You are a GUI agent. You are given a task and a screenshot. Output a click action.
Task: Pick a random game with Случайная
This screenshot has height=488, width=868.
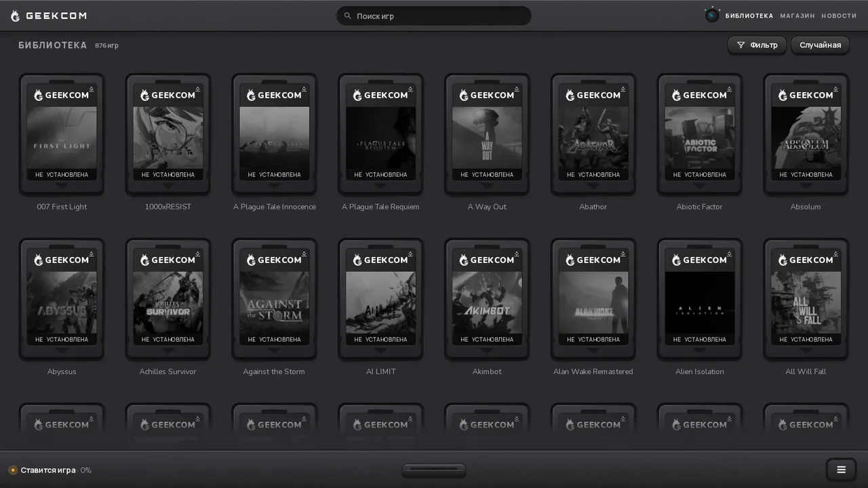[820, 45]
